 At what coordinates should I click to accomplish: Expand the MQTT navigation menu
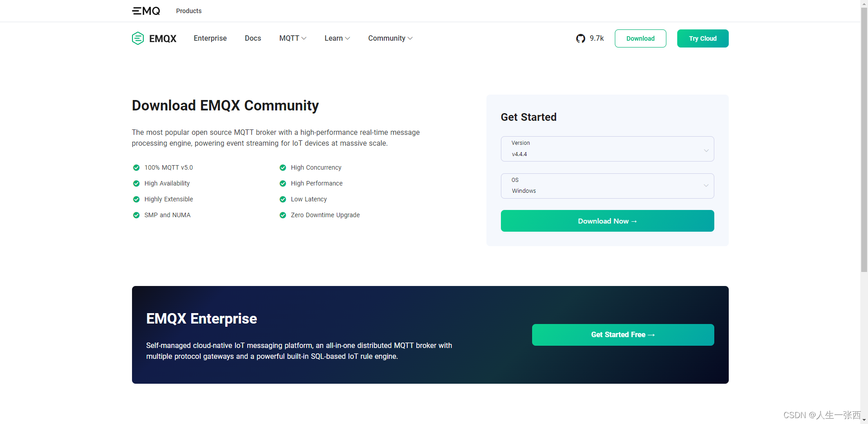(292, 38)
